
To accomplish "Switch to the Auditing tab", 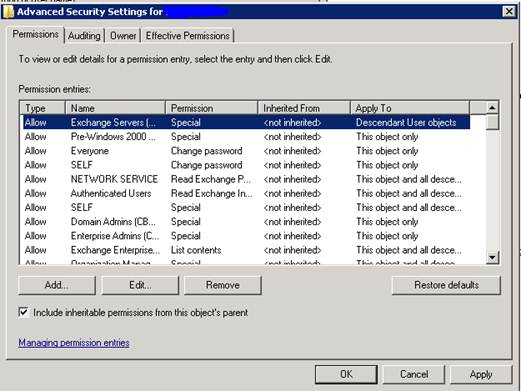I will coord(84,36).
